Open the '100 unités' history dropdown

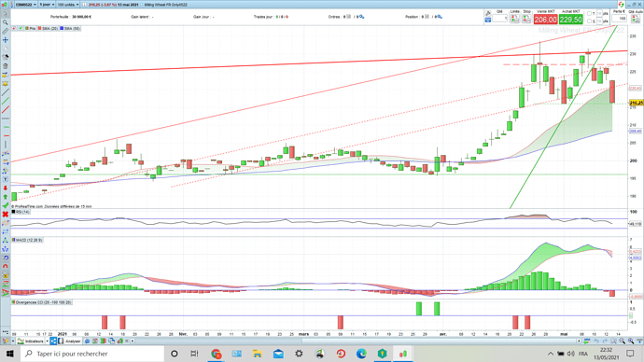[68, 5]
